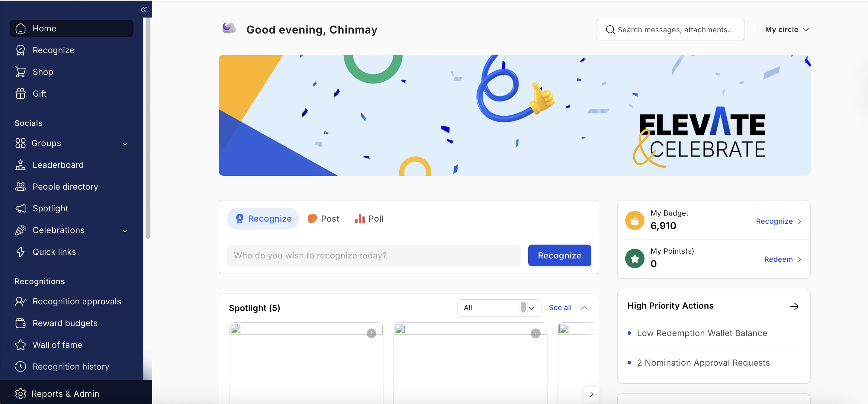Viewport: 868px width, 404px height.
Task: Open Low Redemption Wallet Balance action
Action: coord(702,333)
